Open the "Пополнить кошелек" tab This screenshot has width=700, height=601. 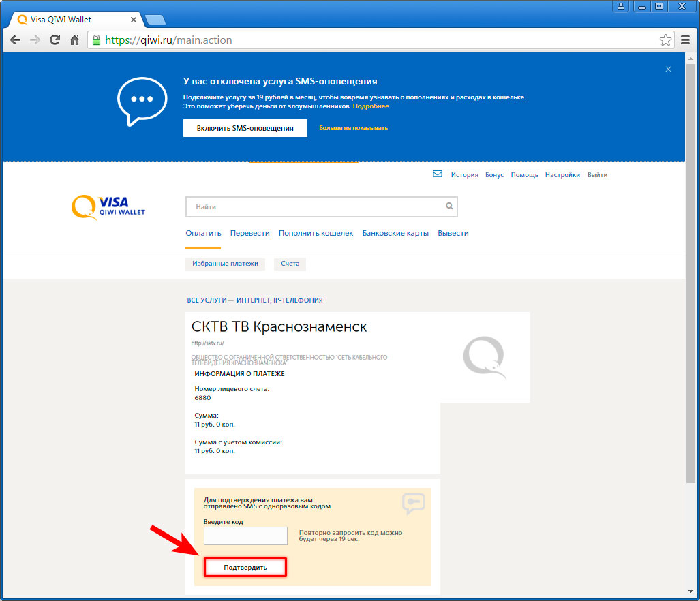click(x=316, y=233)
